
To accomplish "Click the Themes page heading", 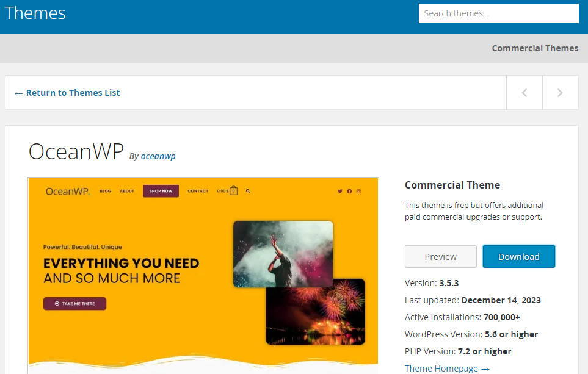I will tap(35, 13).
